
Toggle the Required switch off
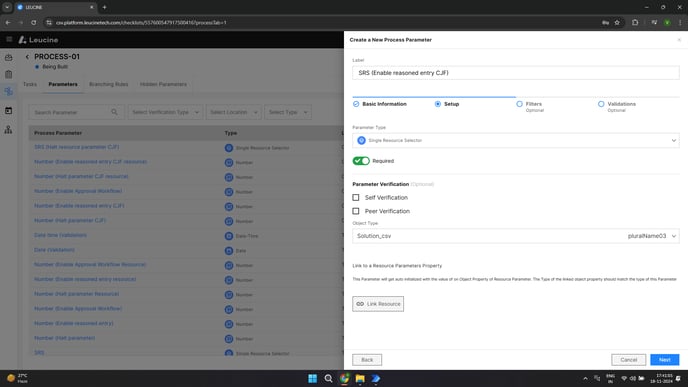point(361,161)
